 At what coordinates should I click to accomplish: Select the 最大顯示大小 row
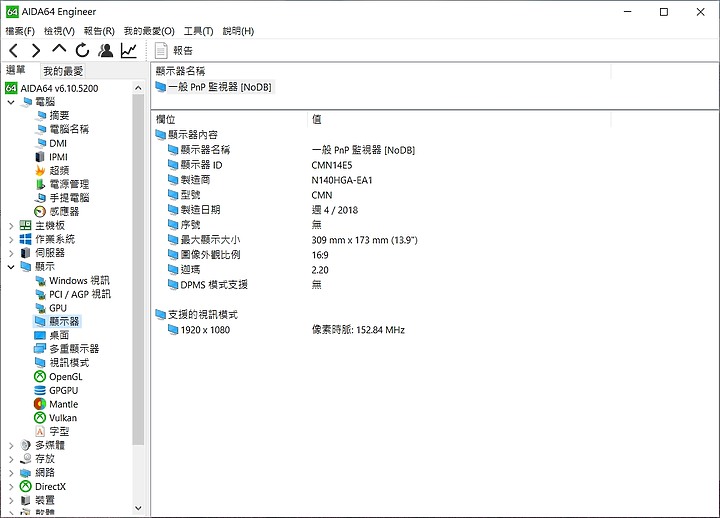tap(210, 240)
